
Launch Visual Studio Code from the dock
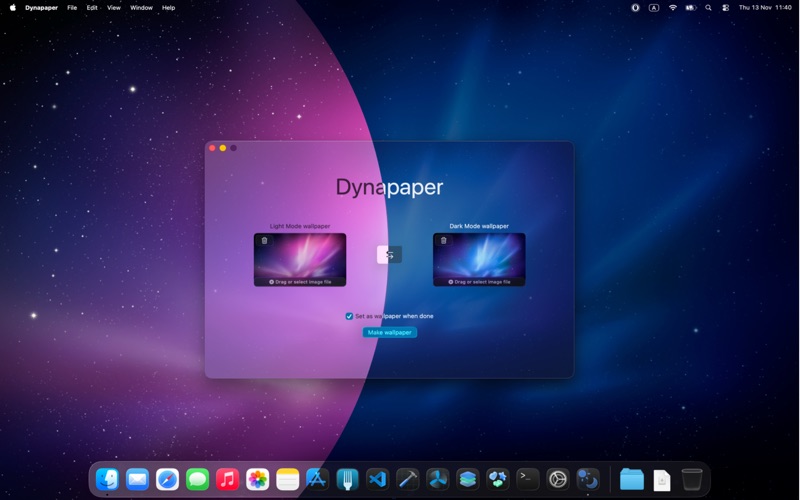tap(378, 480)
